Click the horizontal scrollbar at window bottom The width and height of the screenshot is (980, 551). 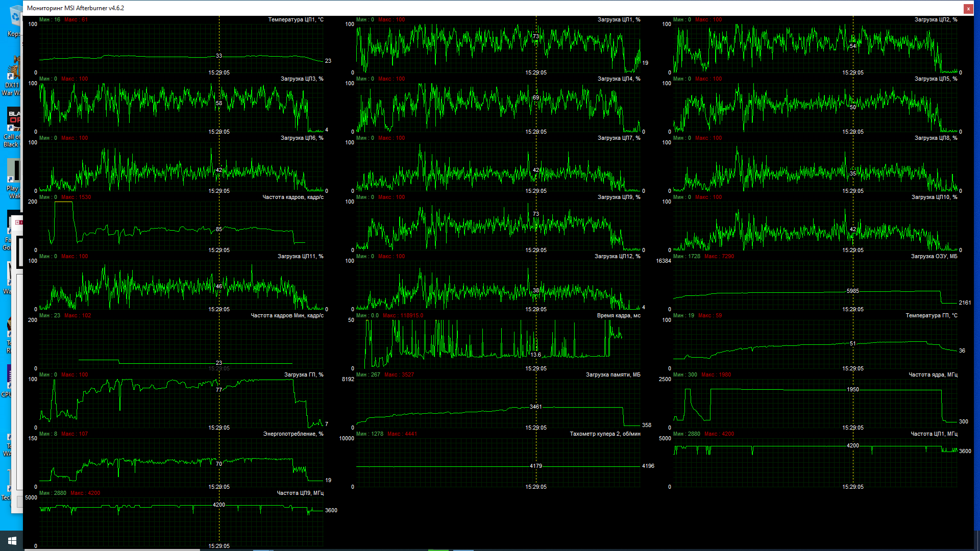pyautogui.click(x=112, y=549)
